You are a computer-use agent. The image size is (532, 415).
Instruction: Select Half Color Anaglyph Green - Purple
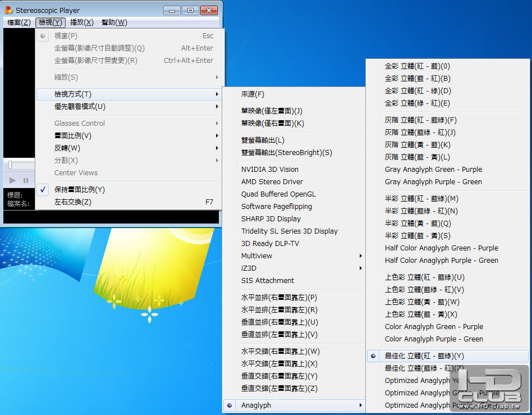(448, 248)
